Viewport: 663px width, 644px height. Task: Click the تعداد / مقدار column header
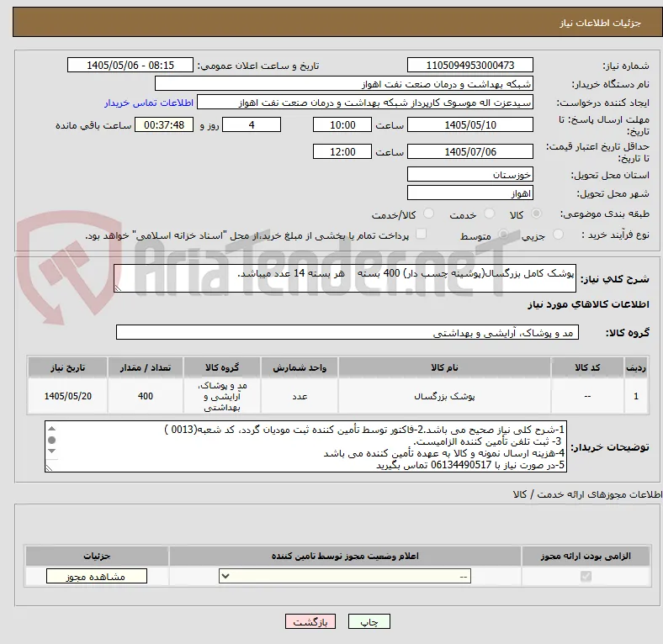pyautogui.click(x=146, y=367)
